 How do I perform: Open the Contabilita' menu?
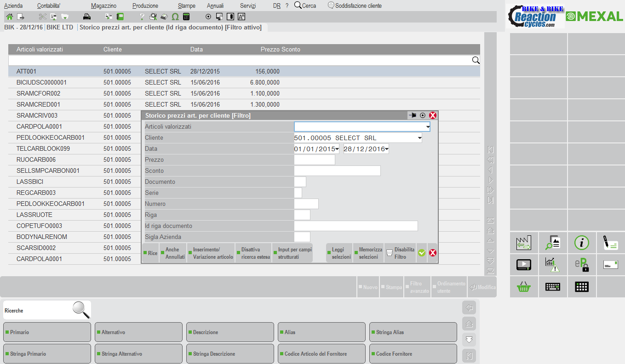49,6
